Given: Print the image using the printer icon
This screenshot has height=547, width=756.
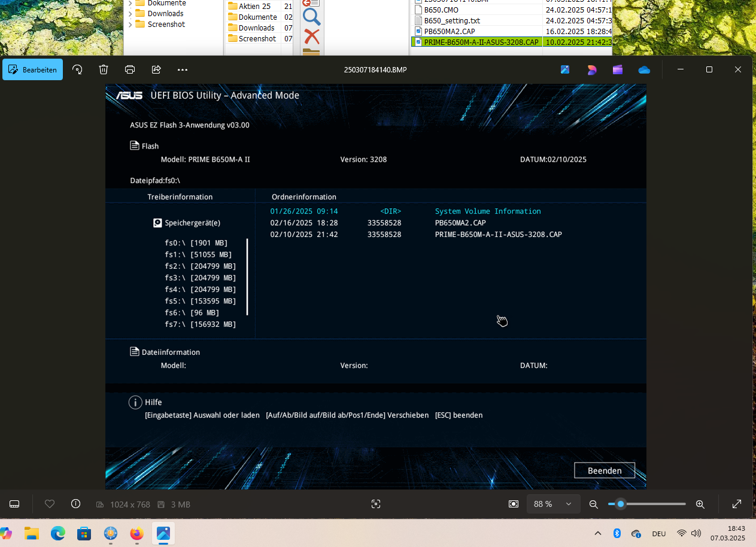Looking at the screenshot, I should 130,69.
